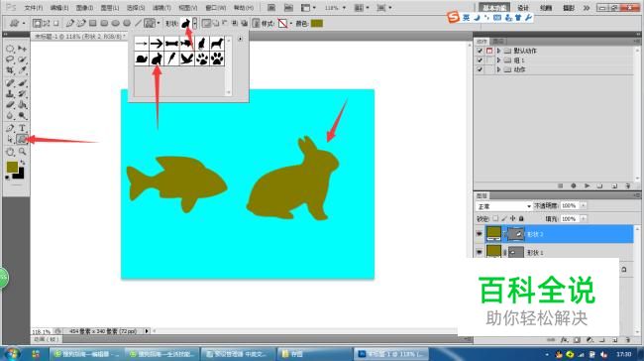Select the rabbit shape in the shape picker

(x=157, y=59)
